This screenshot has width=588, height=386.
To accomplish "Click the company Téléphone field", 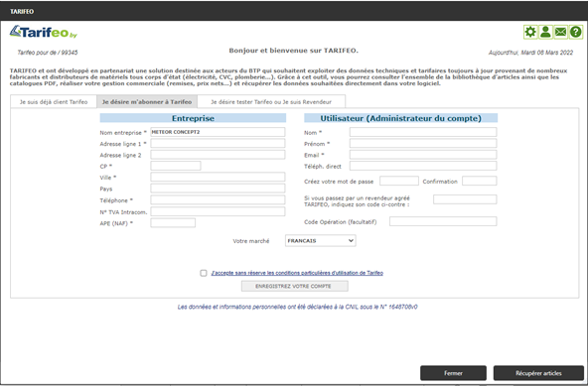I will (x=218, y=199).
